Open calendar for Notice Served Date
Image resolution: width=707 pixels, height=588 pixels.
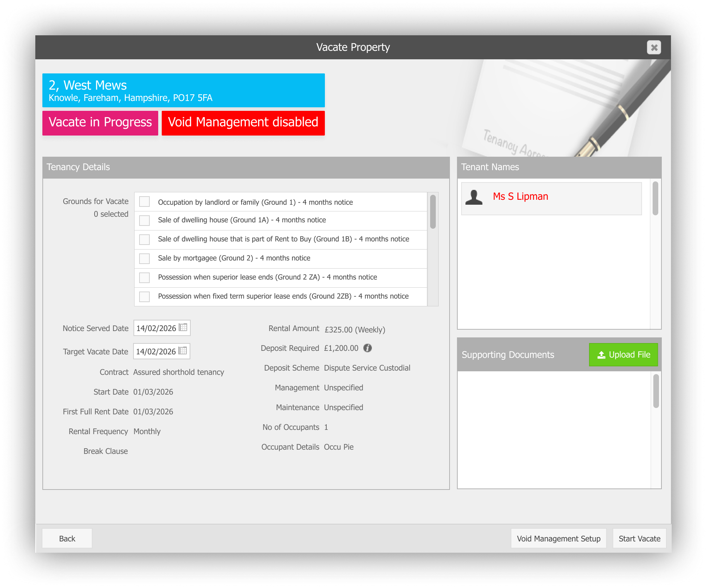click(183, 328)
